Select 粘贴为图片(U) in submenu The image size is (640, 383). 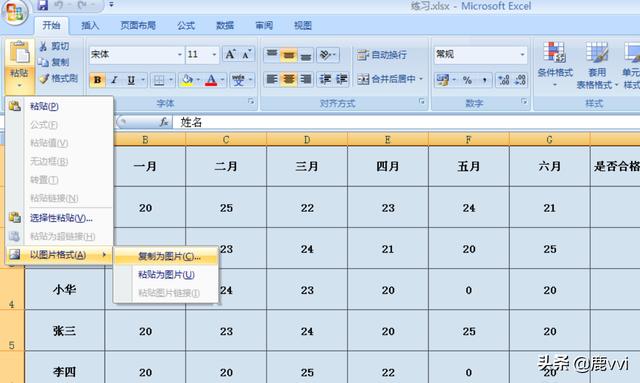tap(166, 274)
